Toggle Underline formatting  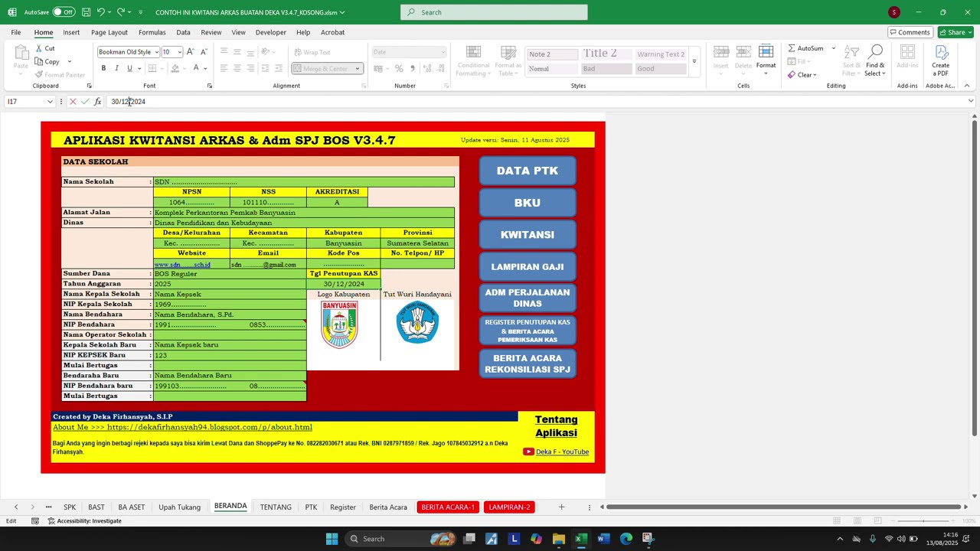pyautogui.click(x=129, y=68)
